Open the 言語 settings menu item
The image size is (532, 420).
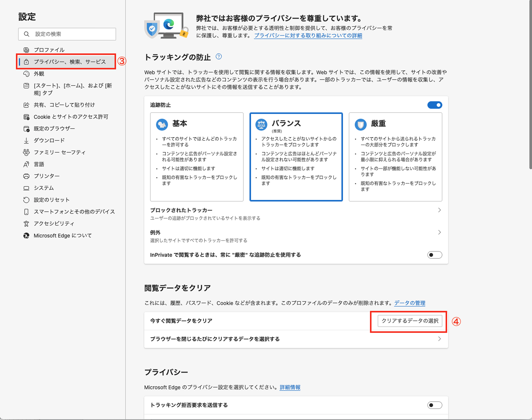pyautogui.click(x=39, y=164)
